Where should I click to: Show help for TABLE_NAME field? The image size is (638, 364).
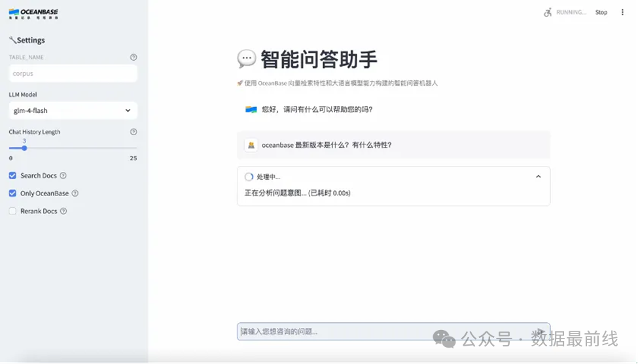133,58
